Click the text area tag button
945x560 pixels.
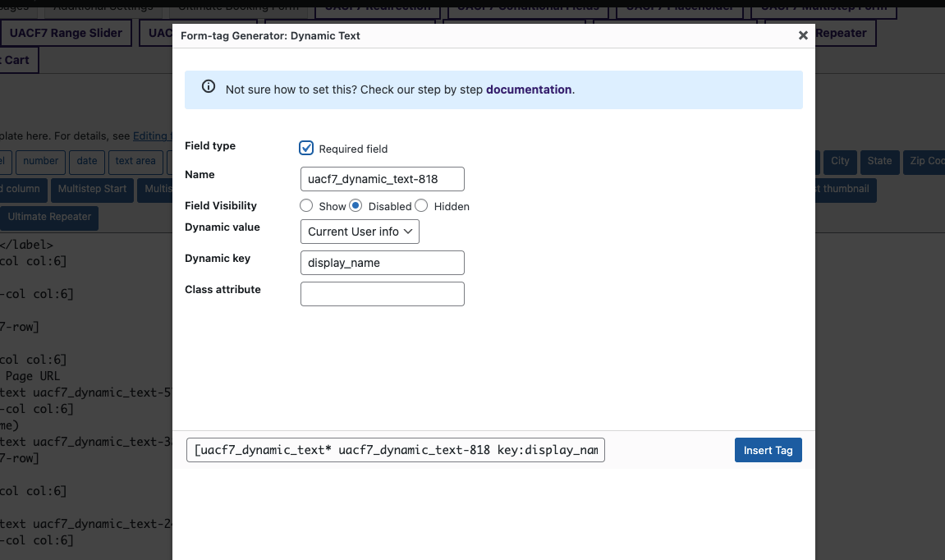click(135, 161)
